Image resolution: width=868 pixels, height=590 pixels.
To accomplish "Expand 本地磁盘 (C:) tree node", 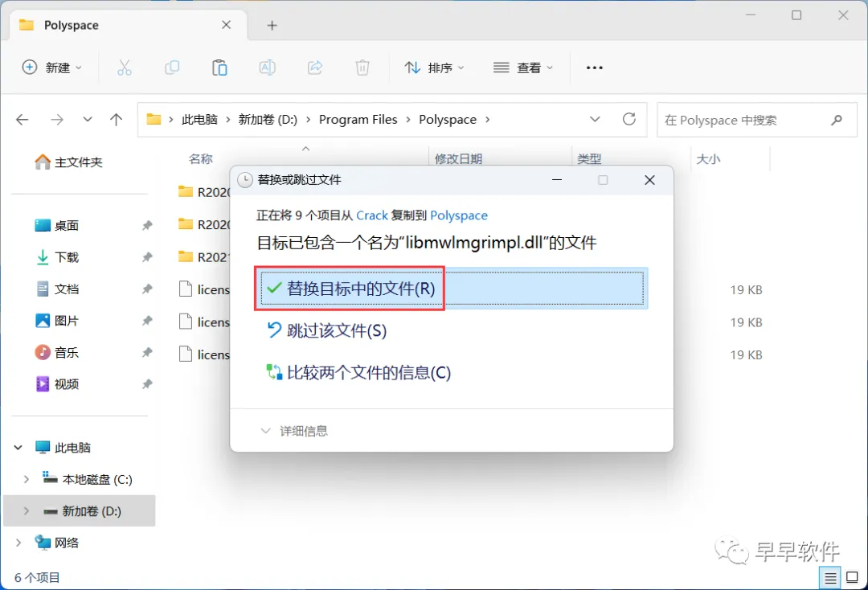I will point(26,479).
